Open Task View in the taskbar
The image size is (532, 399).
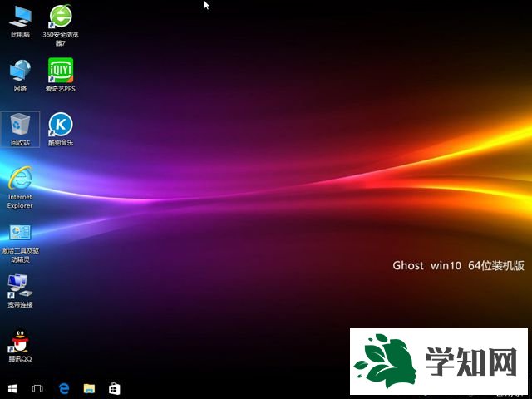point(37,388)
